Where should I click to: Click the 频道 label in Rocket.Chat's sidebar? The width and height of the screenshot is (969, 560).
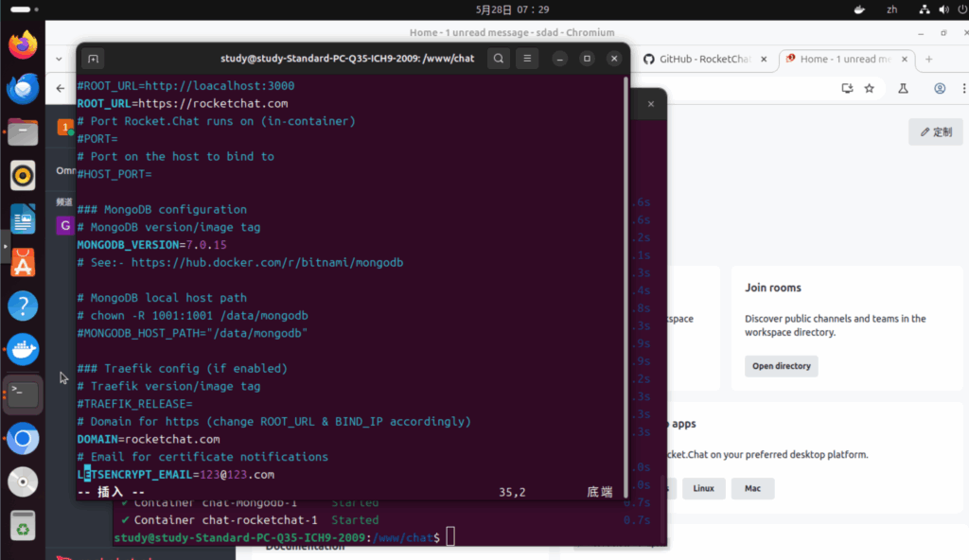[64, 201]
